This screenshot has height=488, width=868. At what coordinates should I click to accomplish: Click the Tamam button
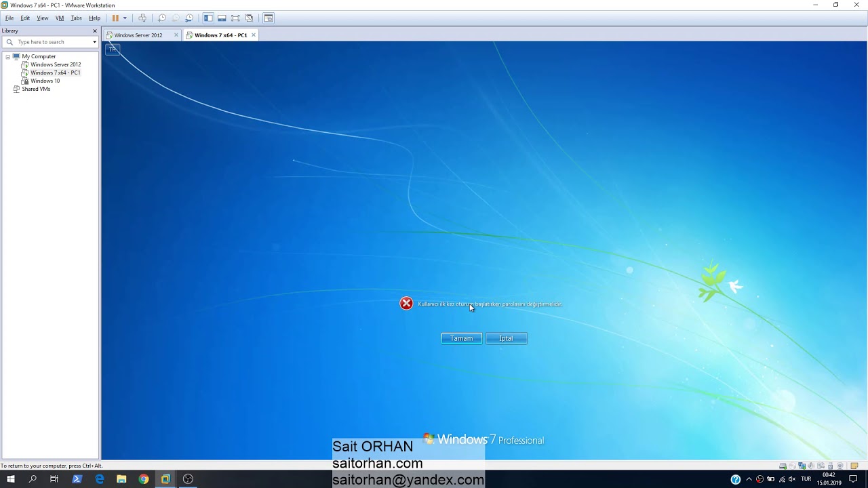pos(462,338)
